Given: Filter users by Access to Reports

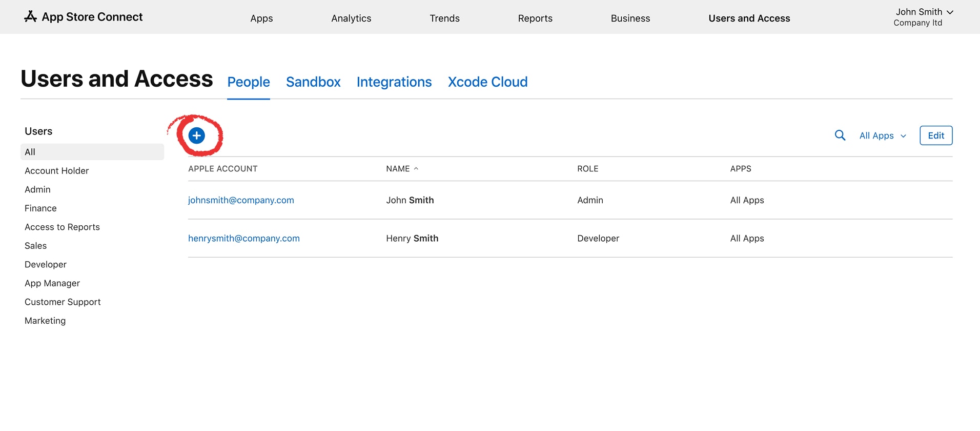Looking at the screenshot, I should pyautogui.click(x=62, y=227).
